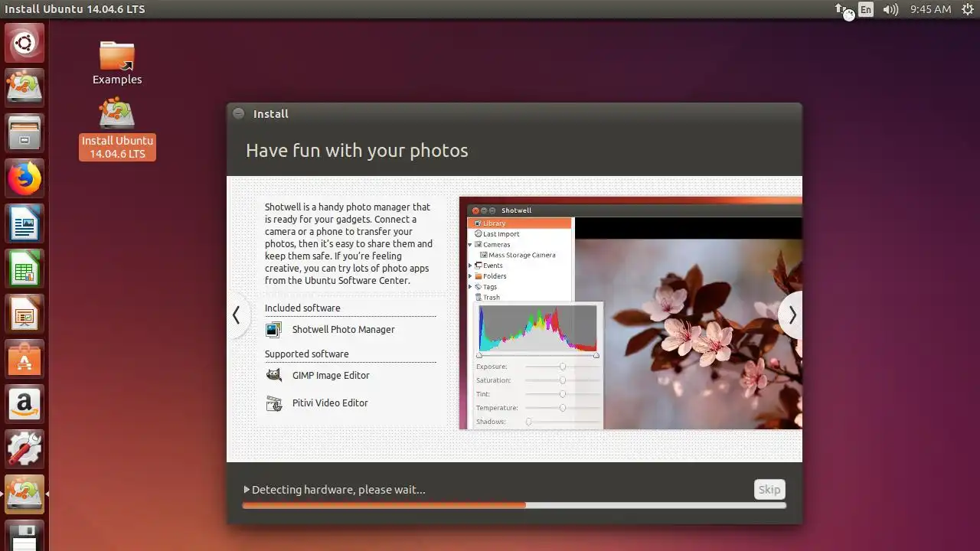Click the GIMP Image Editor icon
The image size is (980, 551).
click(x=273, y=376)
